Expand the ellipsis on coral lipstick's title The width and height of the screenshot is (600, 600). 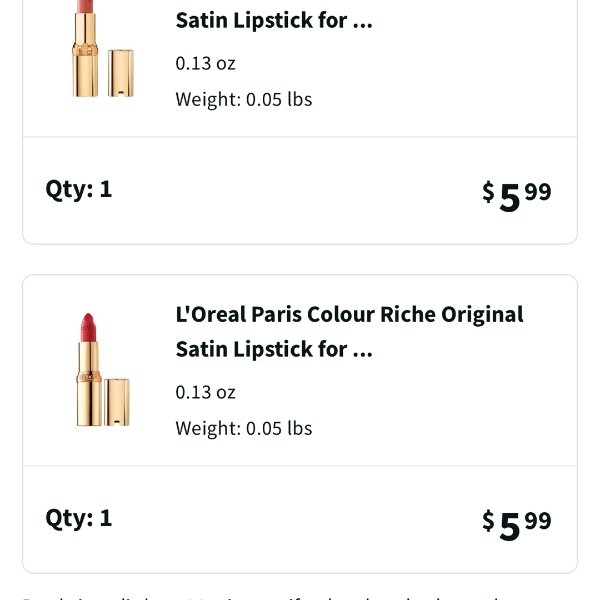[362, 25]
